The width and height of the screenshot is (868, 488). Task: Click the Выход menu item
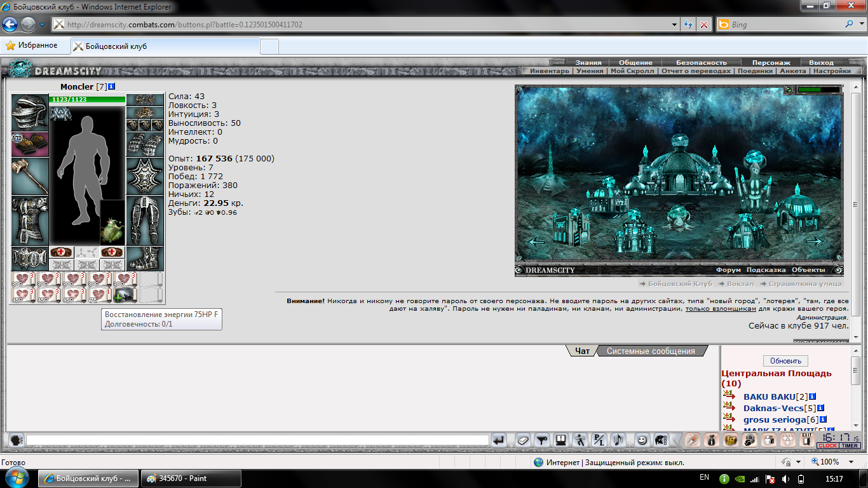pyautogui.click(x=821, y=62)
